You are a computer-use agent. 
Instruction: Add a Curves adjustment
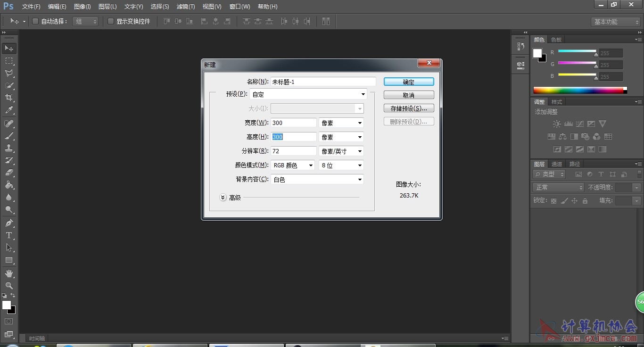pyautogui.click(x=579, y=124)
